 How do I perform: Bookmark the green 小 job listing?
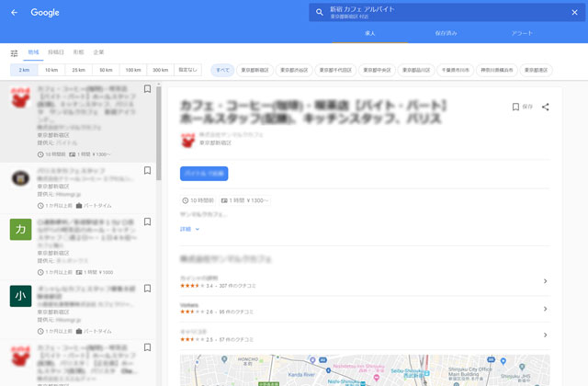pos(147,289)
